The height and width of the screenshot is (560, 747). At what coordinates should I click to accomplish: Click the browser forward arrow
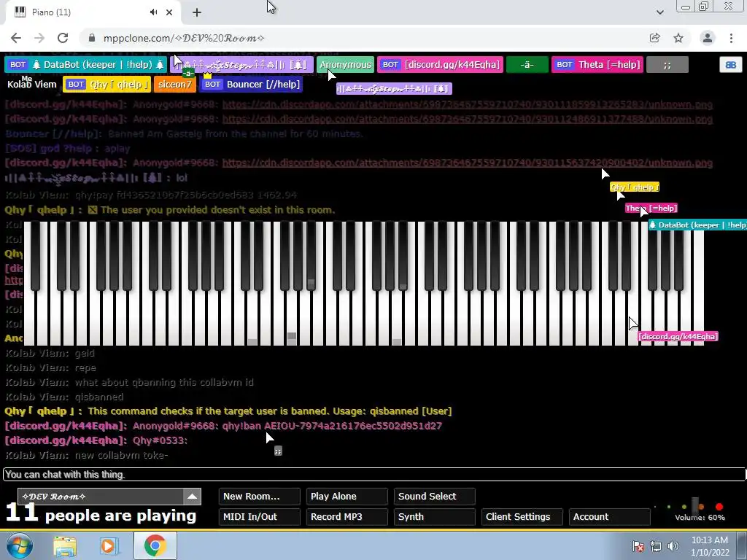[39, 38]
